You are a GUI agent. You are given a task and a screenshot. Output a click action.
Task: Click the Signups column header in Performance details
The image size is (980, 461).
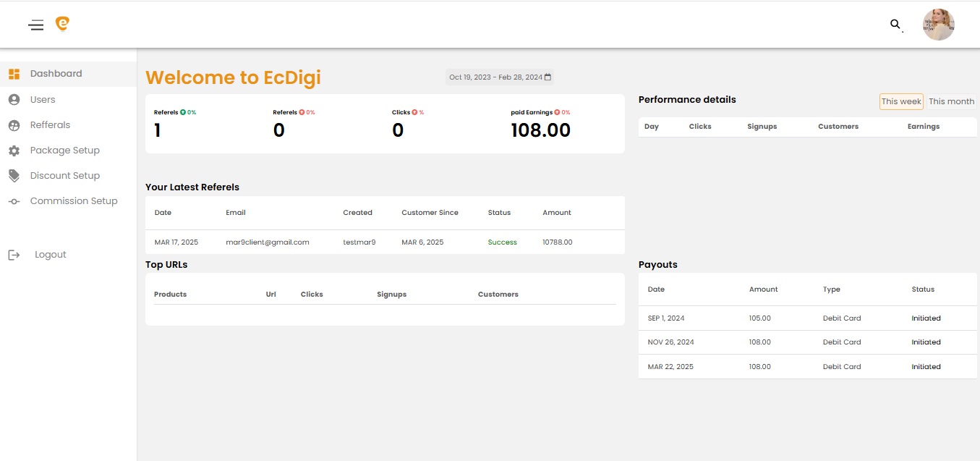click(x=762, y=127)
